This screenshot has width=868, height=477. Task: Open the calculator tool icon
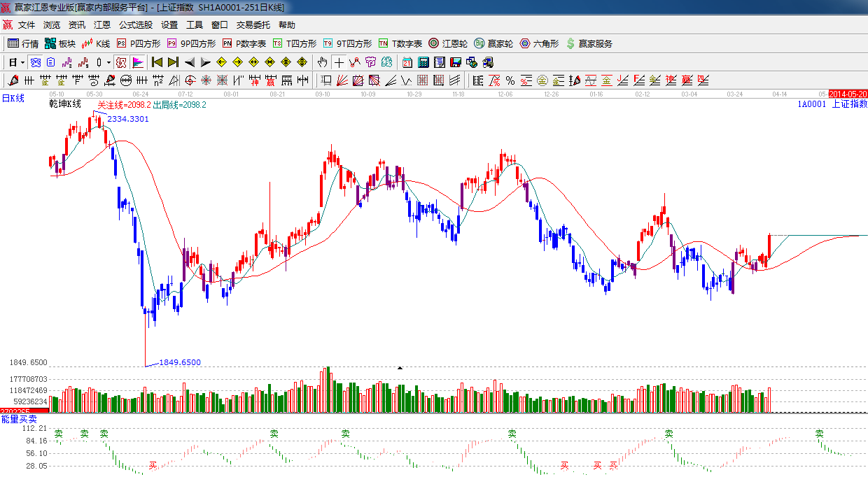tap(423, 62)
